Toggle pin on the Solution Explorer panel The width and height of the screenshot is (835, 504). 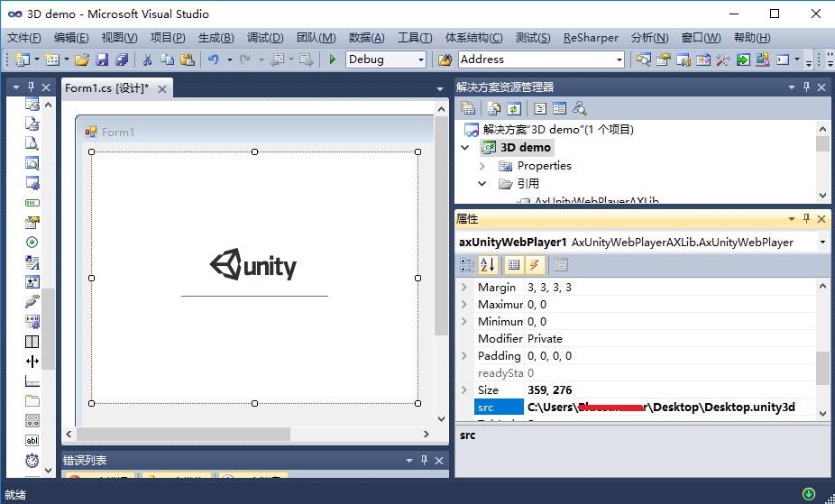pyautogui.click(x=807, y=87)
